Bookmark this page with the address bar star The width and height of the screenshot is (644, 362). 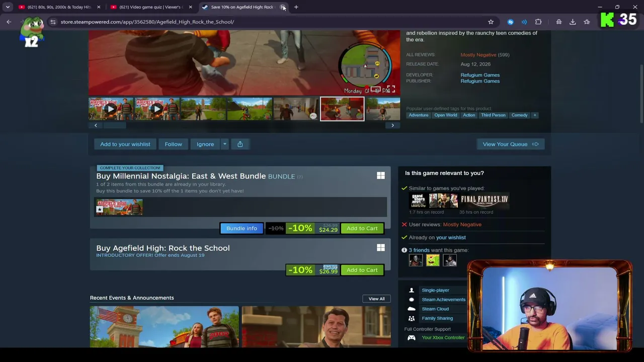[491, 22]
